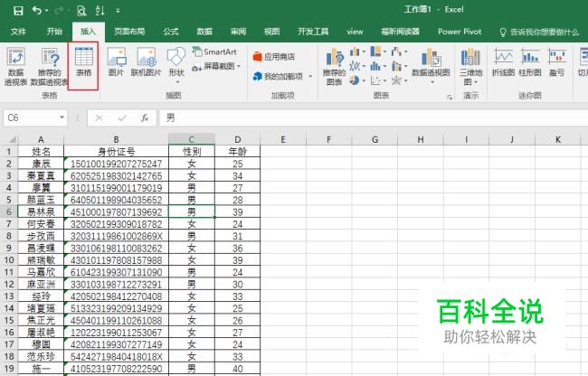This screenshot has height=376, width=588.
Task: Switch to the 页面布局 Page Layout tab
Action: pyautogui.click(x=129, y=32)
